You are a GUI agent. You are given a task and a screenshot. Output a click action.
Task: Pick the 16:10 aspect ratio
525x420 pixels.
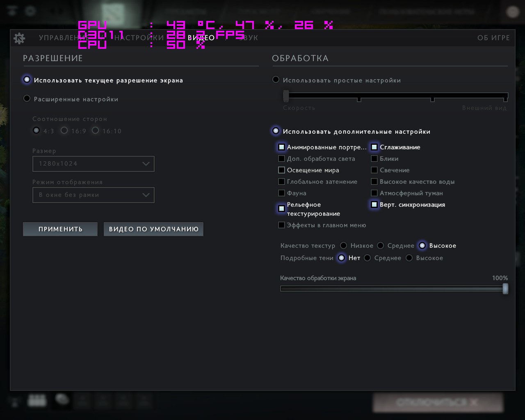[x=96, y=130]
